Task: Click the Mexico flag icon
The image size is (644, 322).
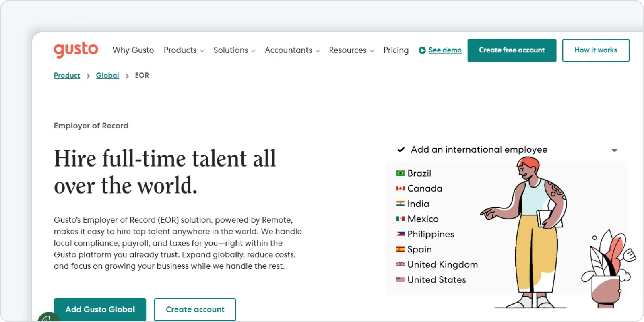Action: (400, 219)
